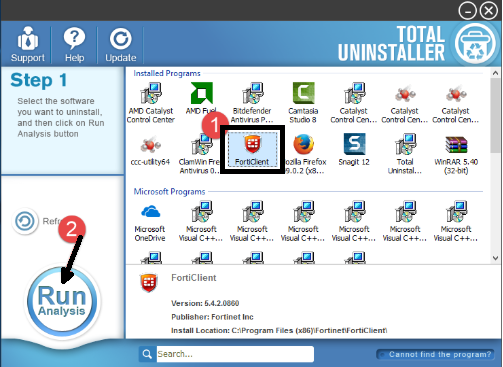The image size is (503, 367).
Task: Select AMD Catalyst Control Center program
Action: pyautogui.click(x=151, y=103)
